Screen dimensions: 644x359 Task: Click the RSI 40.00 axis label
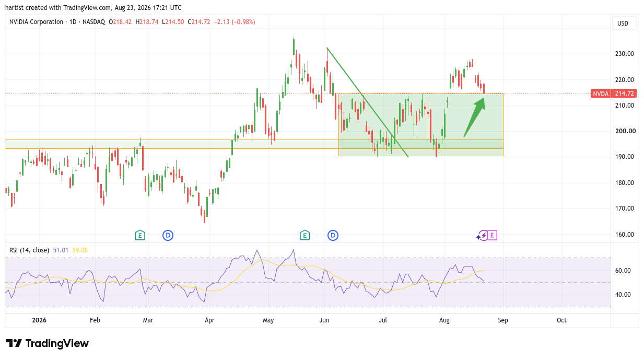(623, 295)
